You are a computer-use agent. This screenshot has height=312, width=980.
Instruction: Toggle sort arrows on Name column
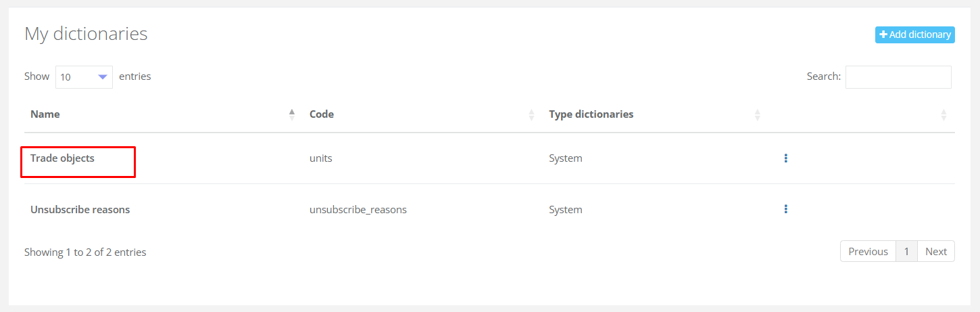(292, 114)
